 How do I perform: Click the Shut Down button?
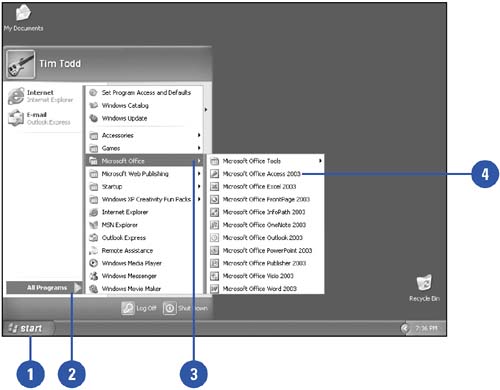coord(185,308)
